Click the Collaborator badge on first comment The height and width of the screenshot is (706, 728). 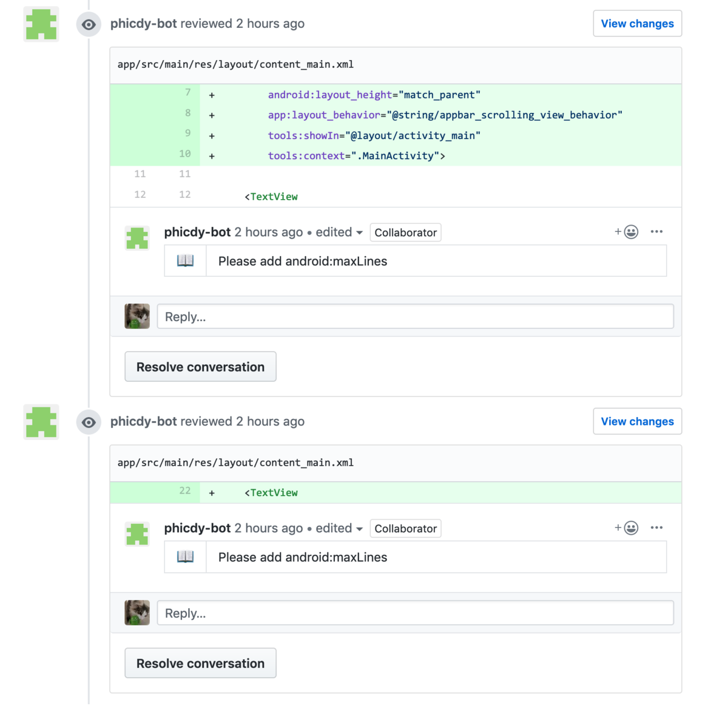point(405,232)
